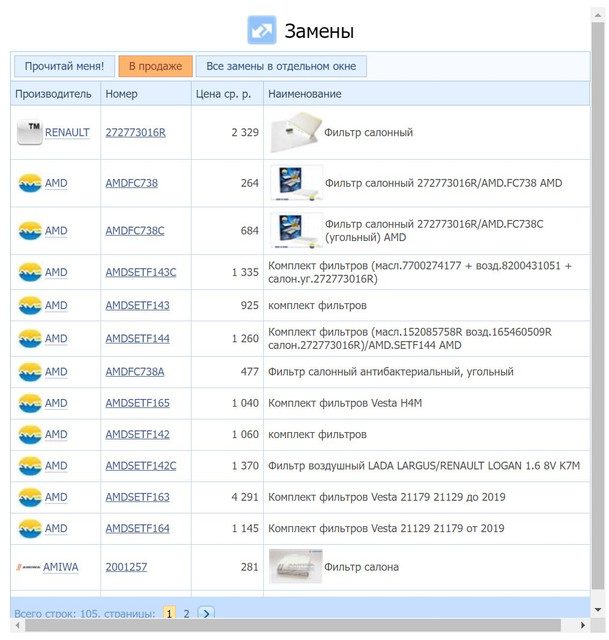Open part number AMDFC738A
This screenshot has width=609, height=640.
pyautogui.click(x=135, y=372)
